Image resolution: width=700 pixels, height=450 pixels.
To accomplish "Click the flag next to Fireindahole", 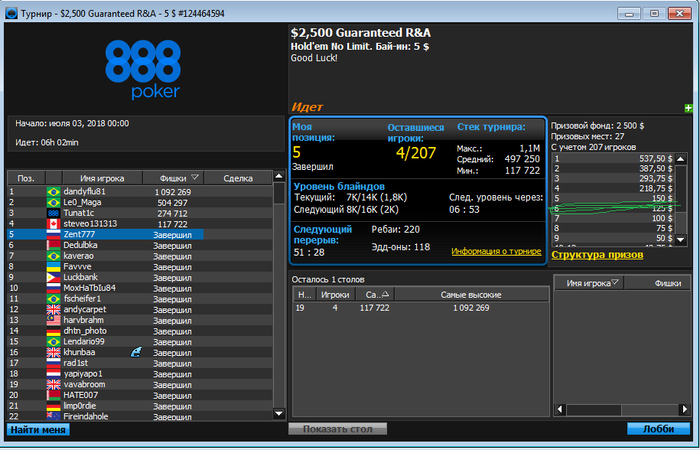I will tap(54, 416).
